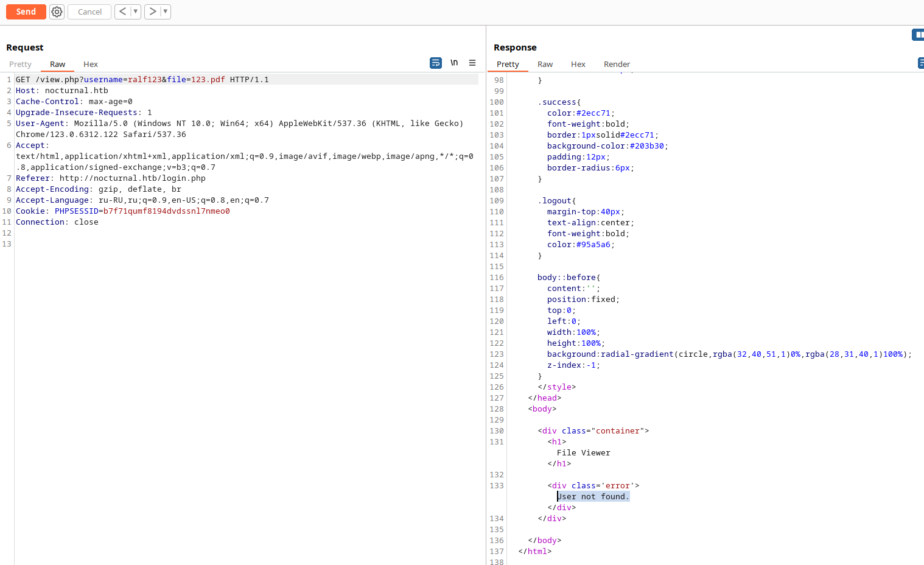Toggle word wrap icon in Response panel
The height and width of the screenshot is (565, 924).
pos(921,63)
